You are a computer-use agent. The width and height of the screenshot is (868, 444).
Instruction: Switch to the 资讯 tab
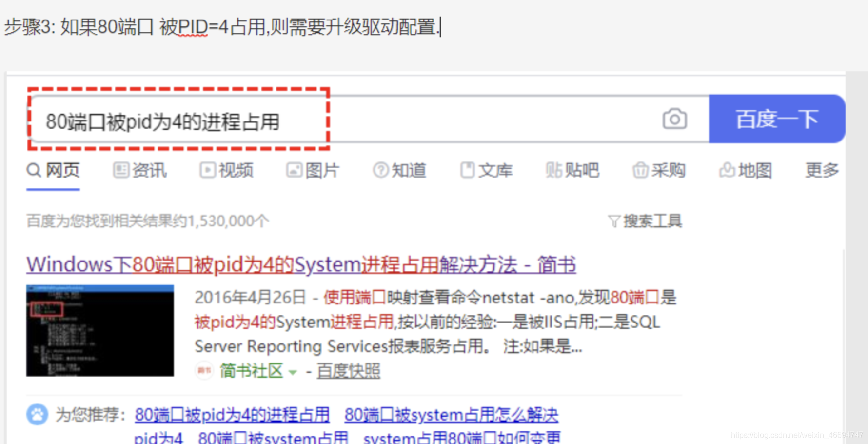click(x=140, y=170)
